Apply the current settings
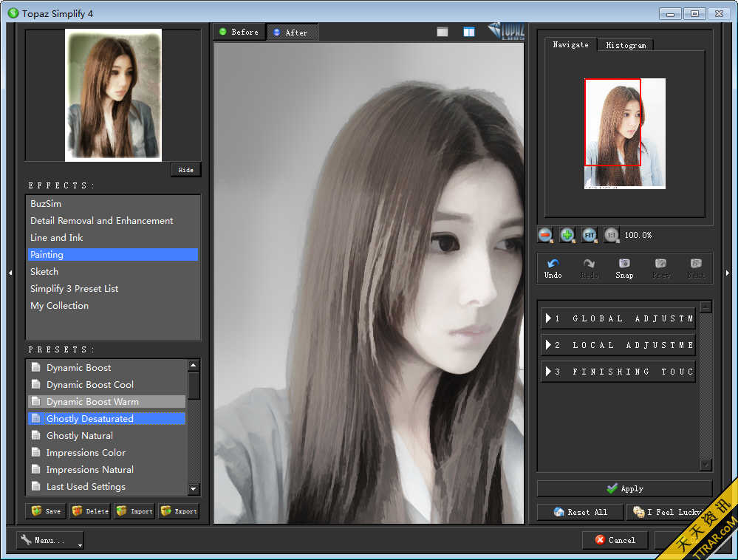This screenshot has width=738, height=560. click(624, 488)
